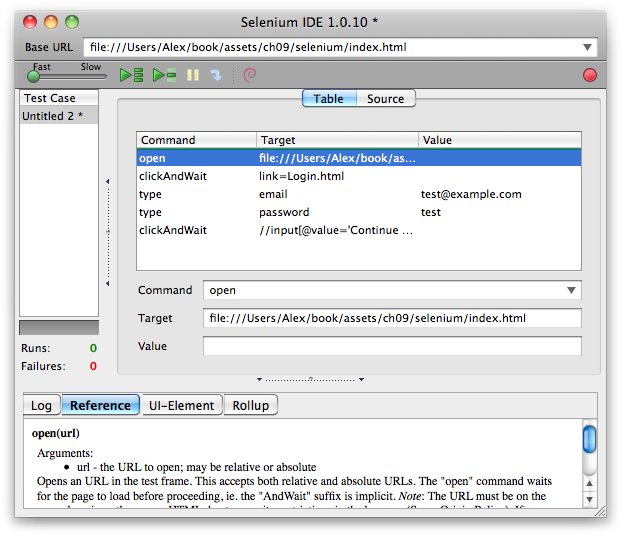Click the reference scrollbar up arrow
622x534 pixels.
coord(589,483)
